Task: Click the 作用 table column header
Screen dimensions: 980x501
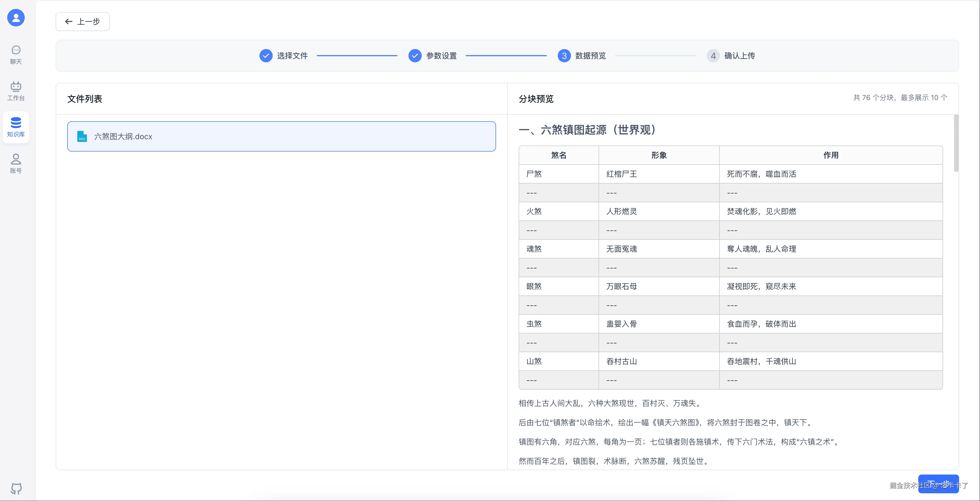Action: (831, 155)
